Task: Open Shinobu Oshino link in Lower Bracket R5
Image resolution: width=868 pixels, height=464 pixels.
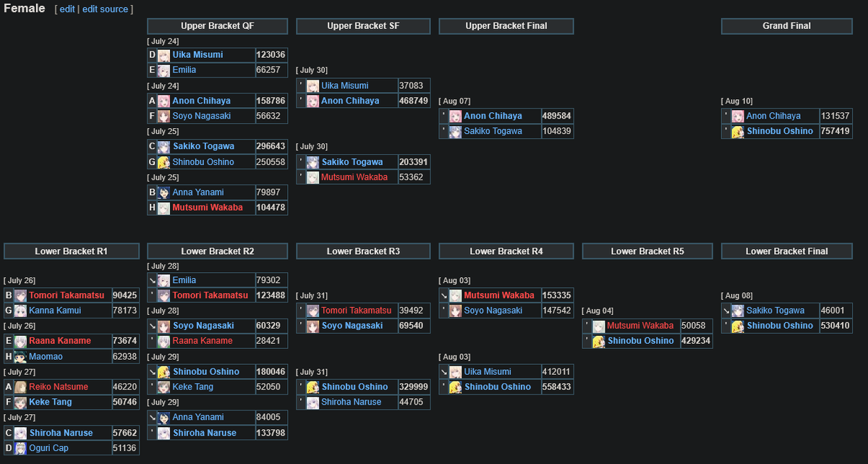Action: click(x=641, y=341)
